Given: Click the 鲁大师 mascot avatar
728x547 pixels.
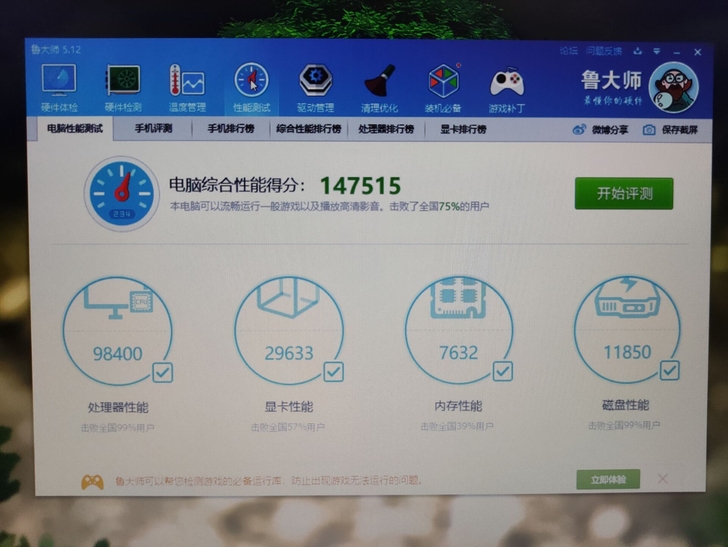Looking at the screenshot, I should coord(674,87).
